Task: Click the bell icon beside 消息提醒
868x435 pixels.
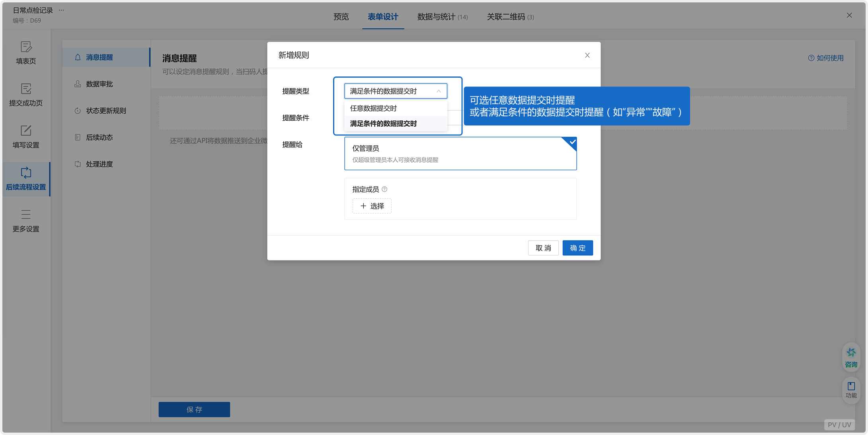Action: click(x=78, y=57)
